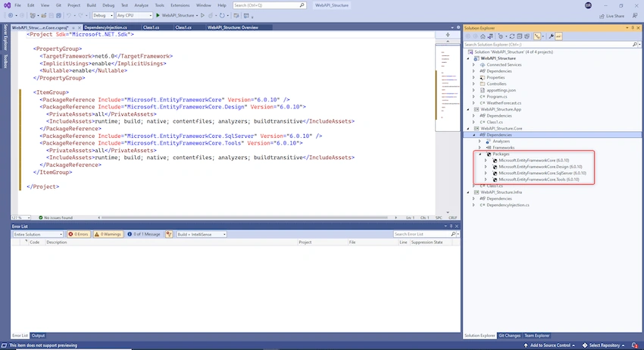The height and width of the screenshot is (350, 644).
Task: Click WebAPI_Structure start target button label
Action: [x=178, y=16]
